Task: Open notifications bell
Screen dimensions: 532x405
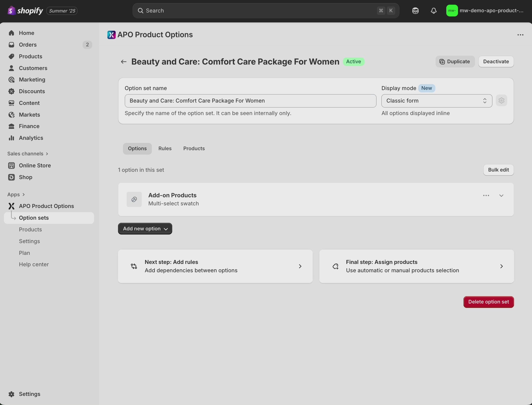Action: tap(434, 11)
